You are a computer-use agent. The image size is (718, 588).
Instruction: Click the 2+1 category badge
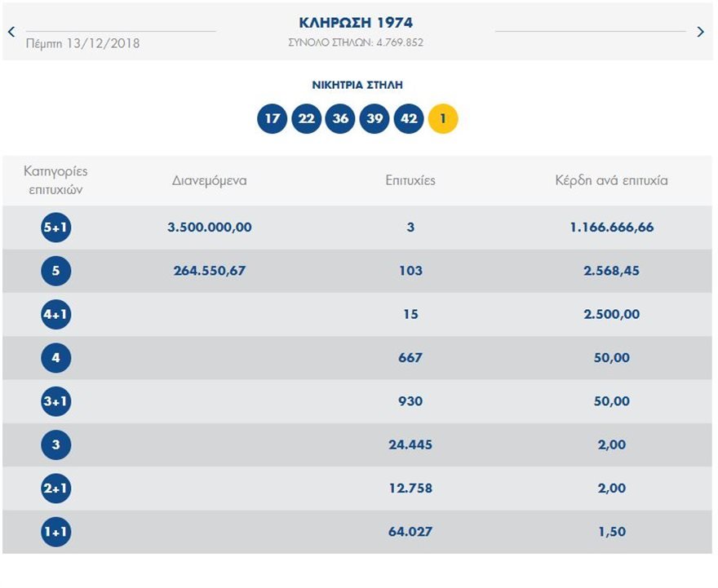click(x=55, y=488)
